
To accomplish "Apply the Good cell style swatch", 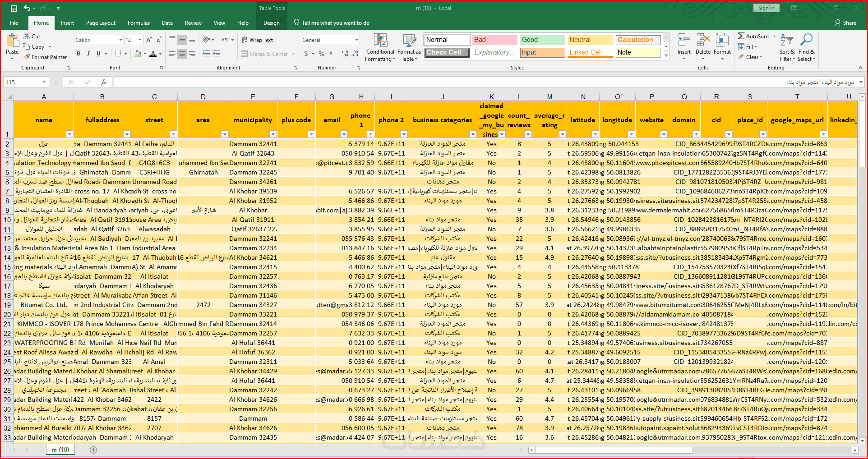I will [x=542, y=40].
